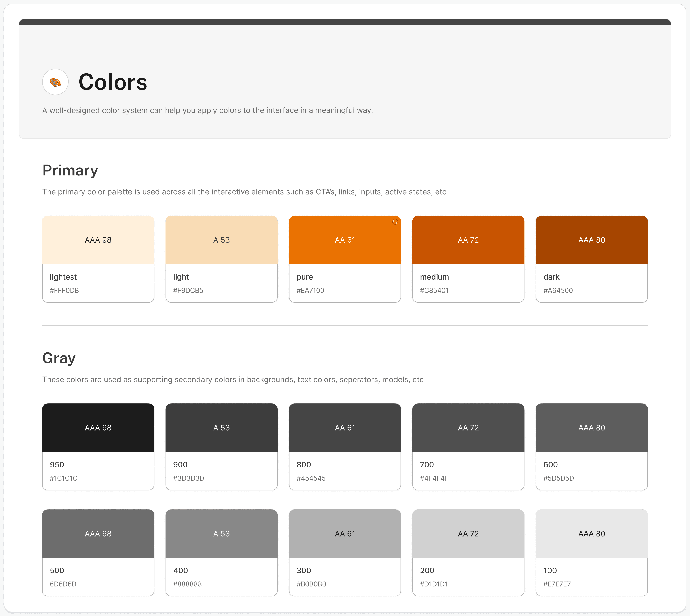The height and width of the screenshot is (616, 690).
Task: Select the gray 200 swatch color block
Action: [468, 533]
